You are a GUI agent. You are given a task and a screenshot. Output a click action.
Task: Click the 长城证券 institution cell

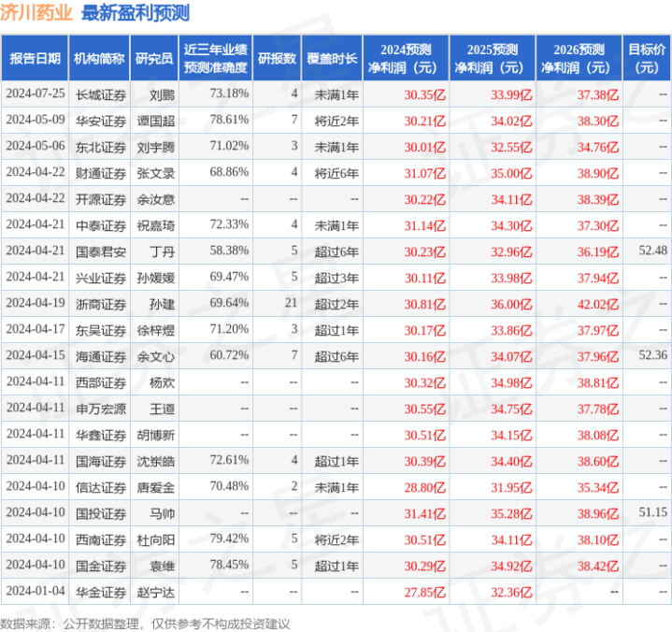101,94
